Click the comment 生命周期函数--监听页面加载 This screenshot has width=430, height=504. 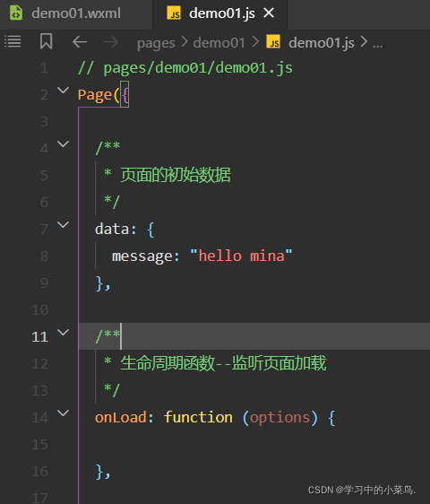point(223,363)
